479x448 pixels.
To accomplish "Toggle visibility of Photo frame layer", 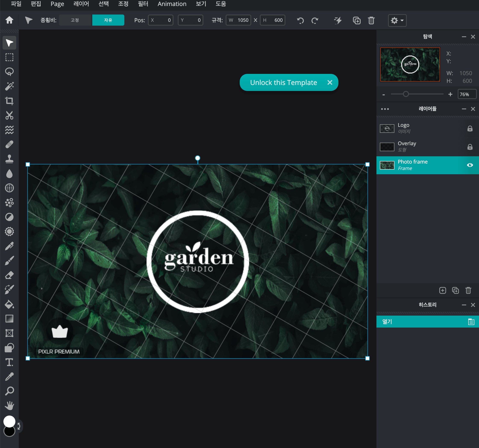I will (x=470, y=165).
